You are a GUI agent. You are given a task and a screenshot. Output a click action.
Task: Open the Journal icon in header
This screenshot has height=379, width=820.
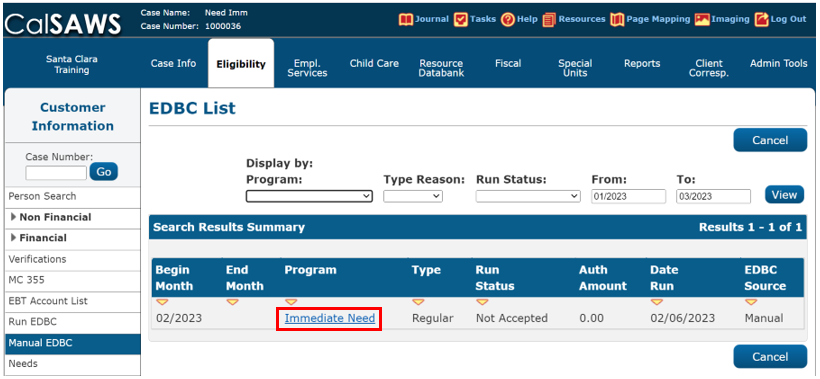[x=406, y=20]
